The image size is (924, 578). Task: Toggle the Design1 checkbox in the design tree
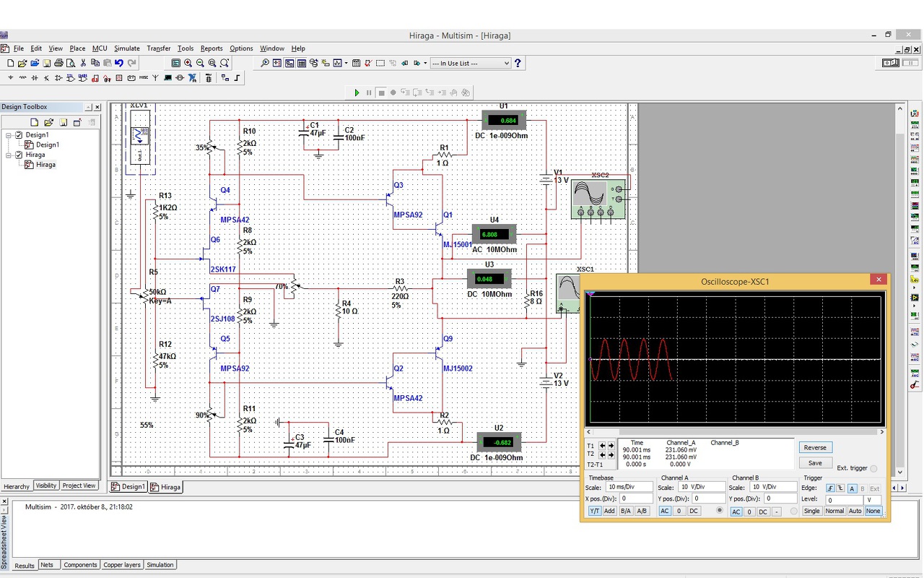(x=19, y=135)
